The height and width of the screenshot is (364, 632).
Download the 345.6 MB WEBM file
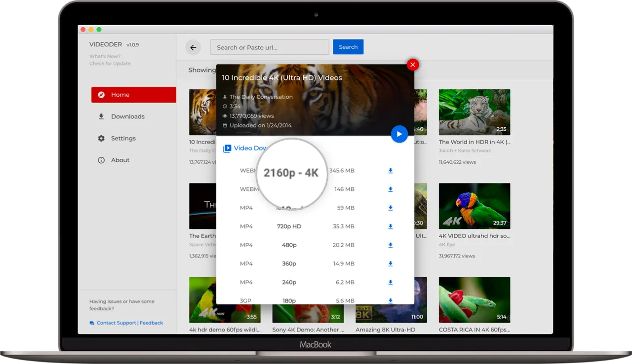pyautogui.click(x=390, y=171)
